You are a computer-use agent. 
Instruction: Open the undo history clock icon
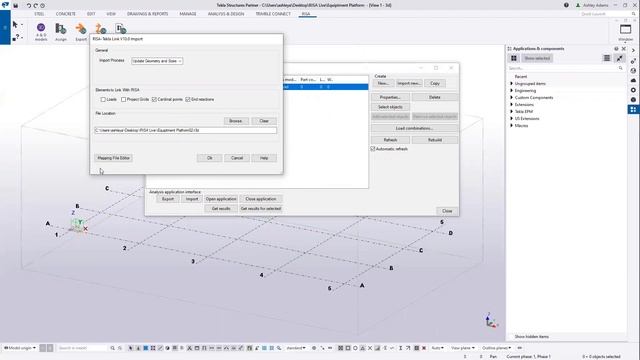tap(42, 6)
